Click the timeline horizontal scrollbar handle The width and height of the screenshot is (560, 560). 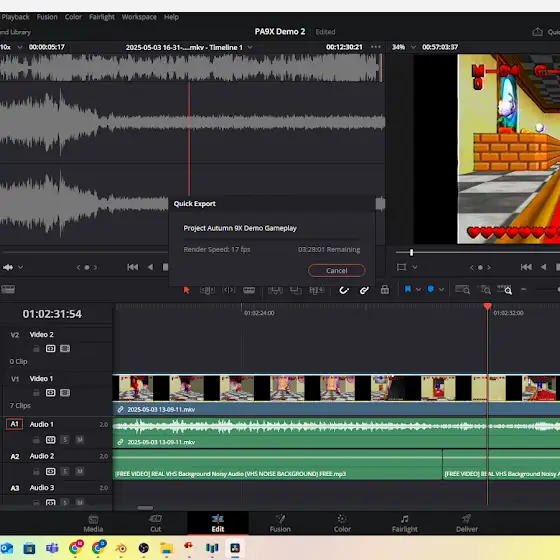point(145,508)
